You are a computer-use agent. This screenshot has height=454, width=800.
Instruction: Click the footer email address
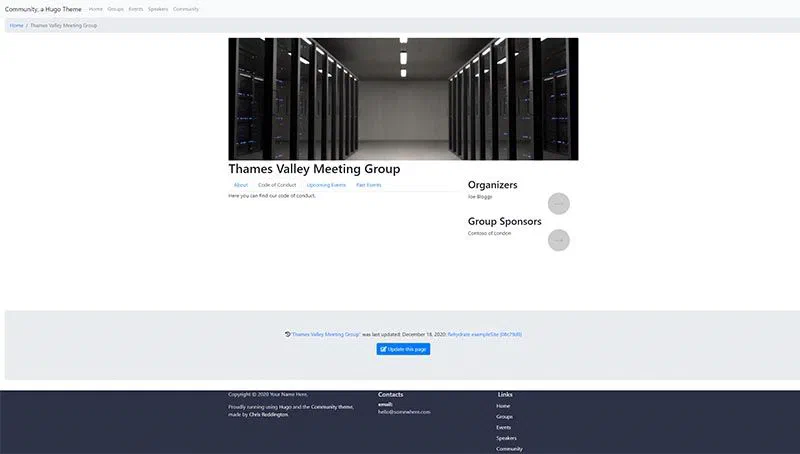pyautogui.click(x=404, y=412)
